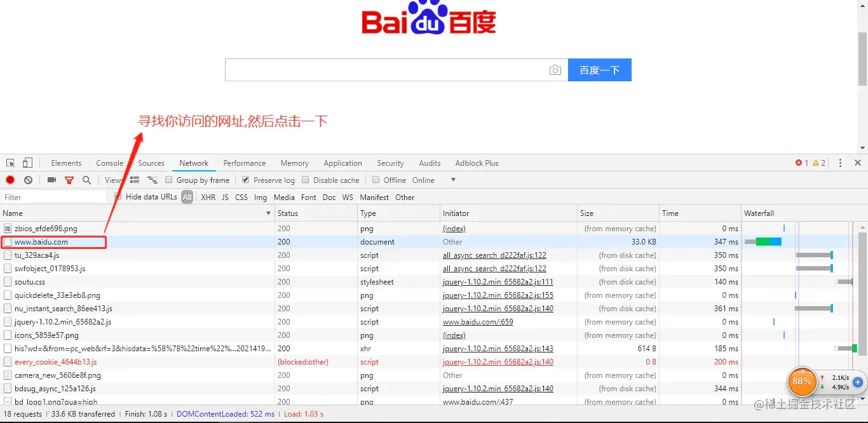Screen dimensions: 868x423
Task: Click the Name column sort arrow
Action: [x=268, y=213]
